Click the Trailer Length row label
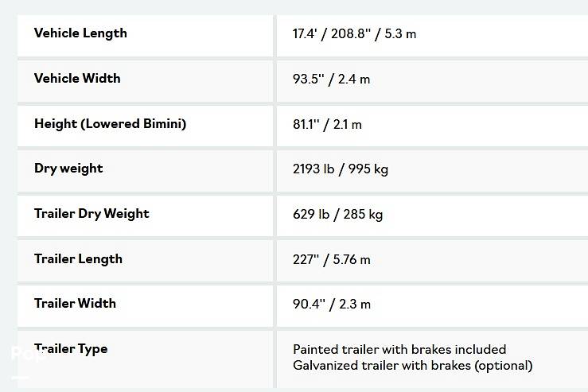Screen dimensions: 588x392 point(78,259)
